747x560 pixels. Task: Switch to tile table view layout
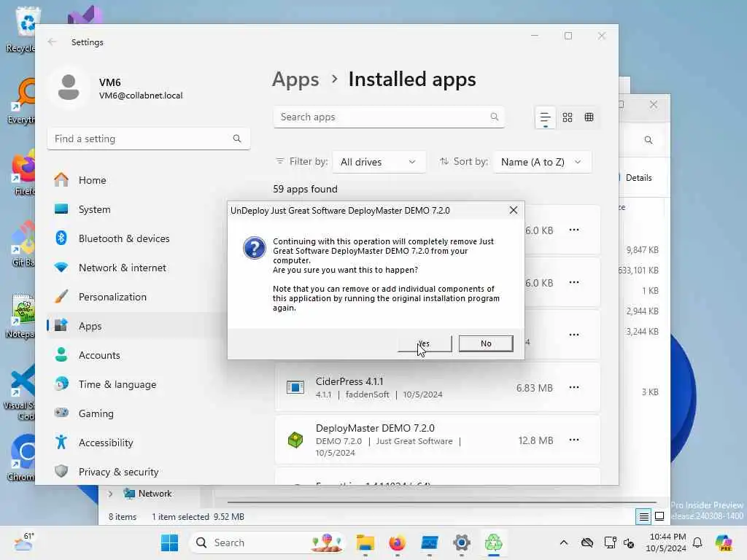tap(589, 117)
